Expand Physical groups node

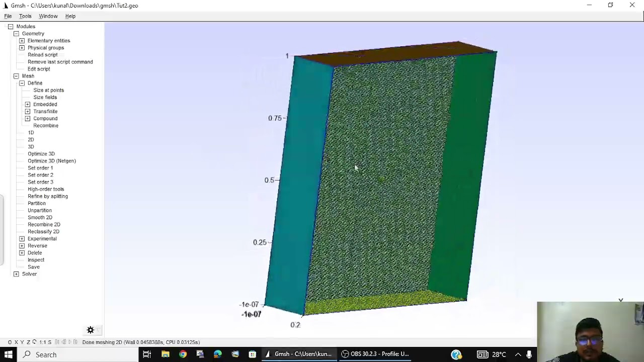pyautogui.click(x=22, y=48)
